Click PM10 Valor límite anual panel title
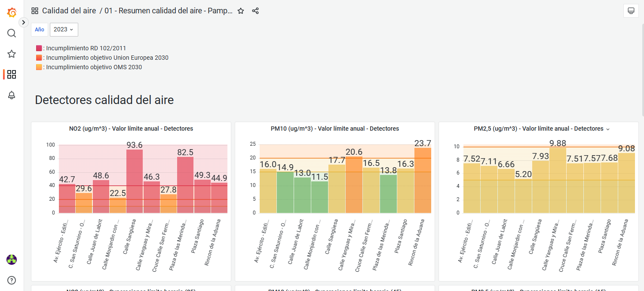The width and height of the screenshot is (644, 291). [x=335, y=129]
